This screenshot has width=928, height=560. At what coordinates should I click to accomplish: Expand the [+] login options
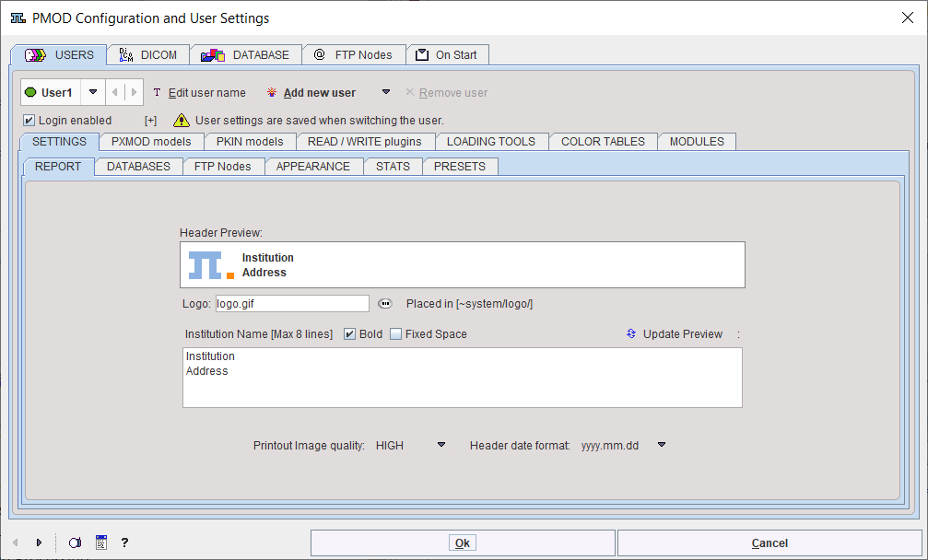click(151, 121)
